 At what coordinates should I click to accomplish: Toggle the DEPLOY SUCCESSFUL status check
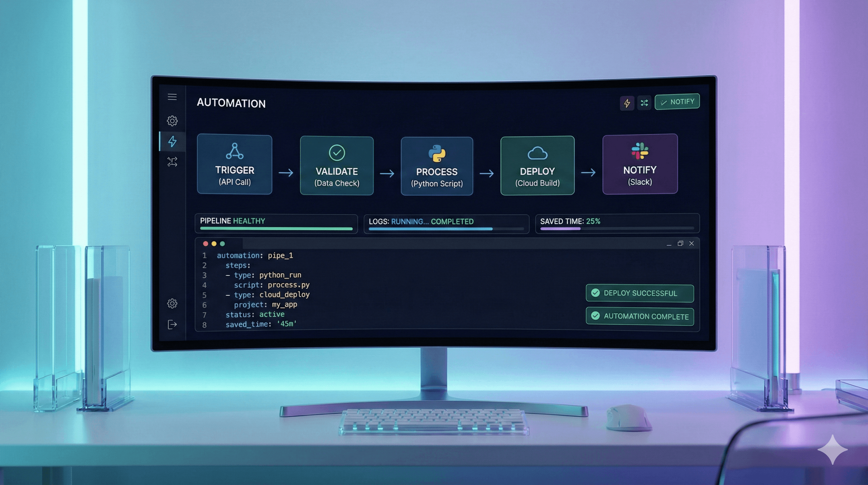tap(639, 293)
